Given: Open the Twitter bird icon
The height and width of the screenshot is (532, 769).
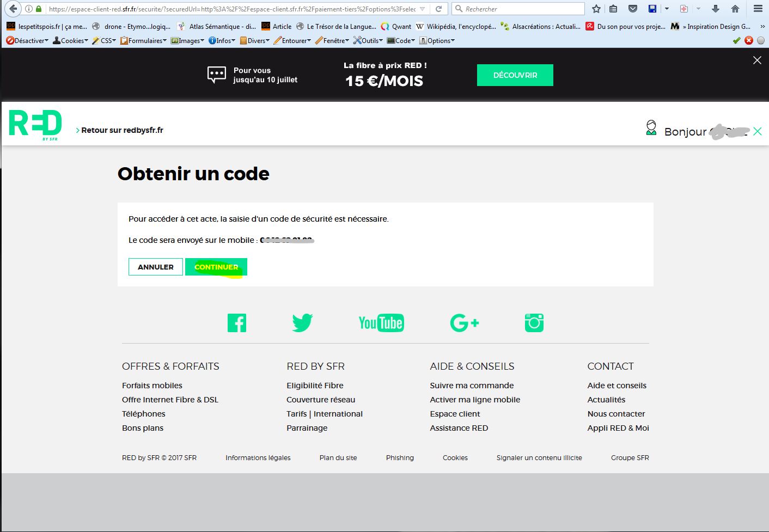Looking at the screenshot, I should [302, 323].
